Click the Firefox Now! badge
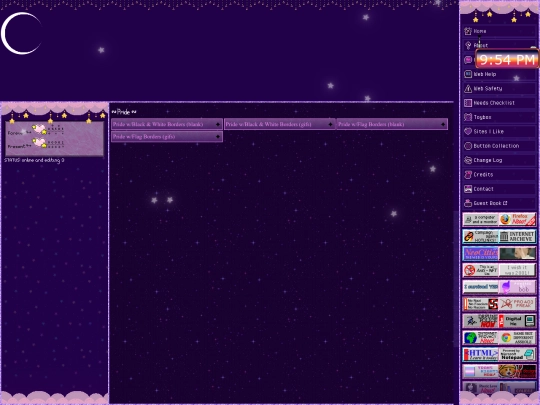Screen dimensions: 540x405 click(518, 219)
